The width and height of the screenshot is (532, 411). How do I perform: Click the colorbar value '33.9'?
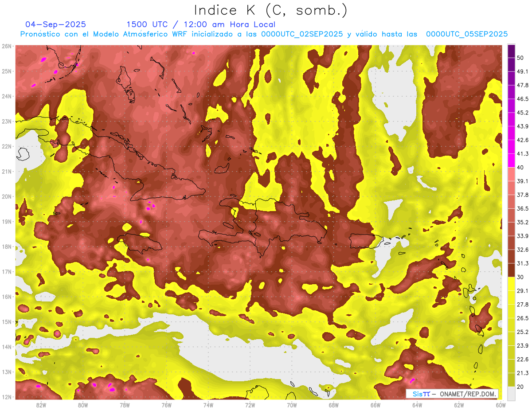click(x=522, y=236)
